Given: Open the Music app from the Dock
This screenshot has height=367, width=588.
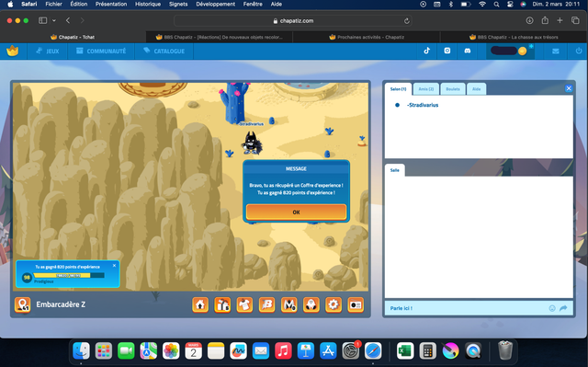Looking at the screenshot, I should coord(283,350).
